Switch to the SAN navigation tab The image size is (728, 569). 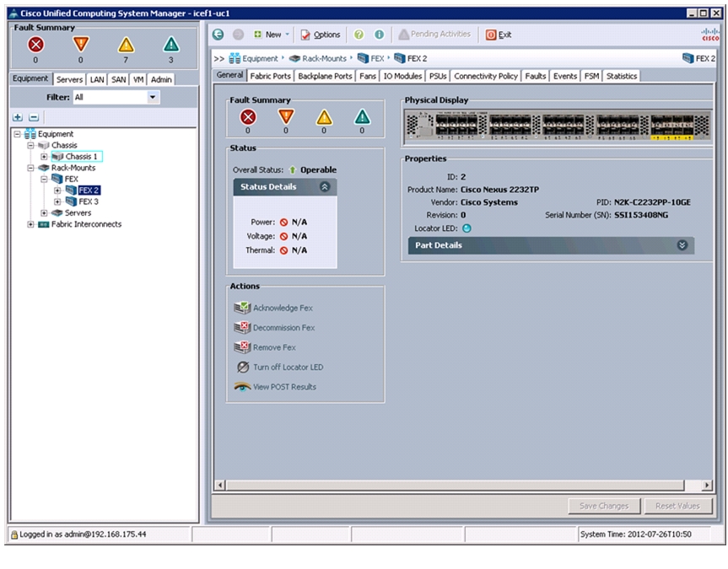point(119,79)
